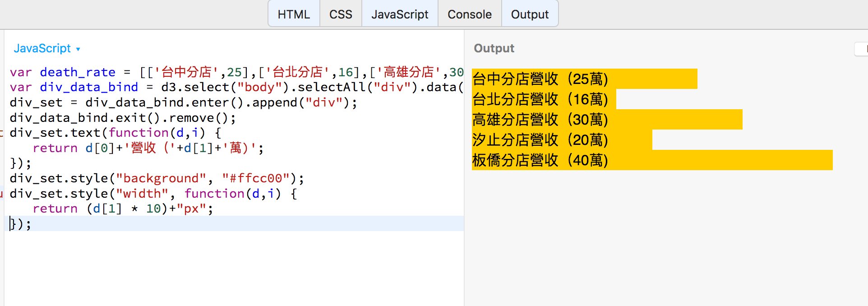Toggle the Console panel tab

[x=470, y=14]
